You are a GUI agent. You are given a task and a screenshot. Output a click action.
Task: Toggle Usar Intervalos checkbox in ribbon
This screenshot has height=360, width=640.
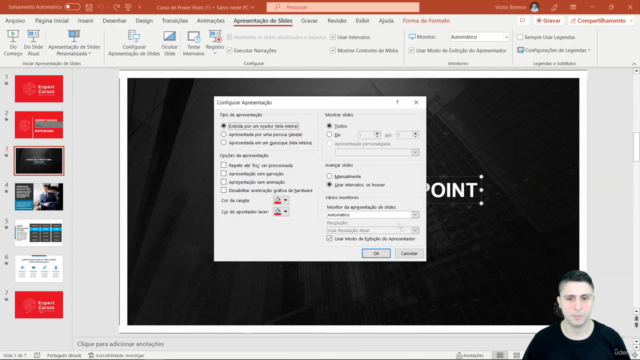pos(333,37)
